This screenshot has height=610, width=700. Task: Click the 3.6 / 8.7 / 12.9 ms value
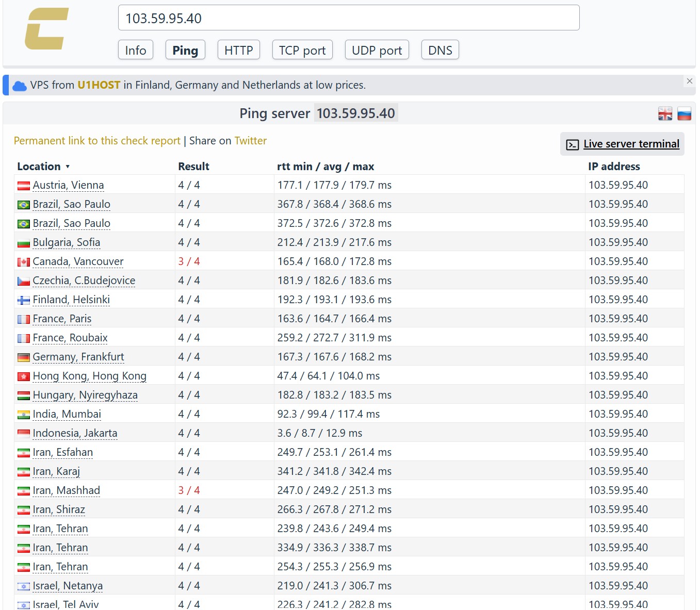(x=320, y=433)
